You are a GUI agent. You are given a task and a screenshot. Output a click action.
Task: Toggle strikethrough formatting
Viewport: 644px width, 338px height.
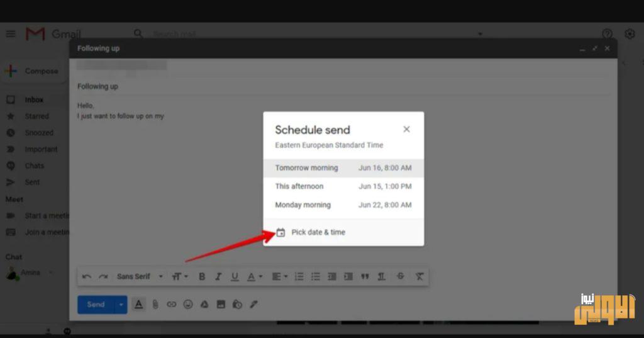click(x=401, y=276)
